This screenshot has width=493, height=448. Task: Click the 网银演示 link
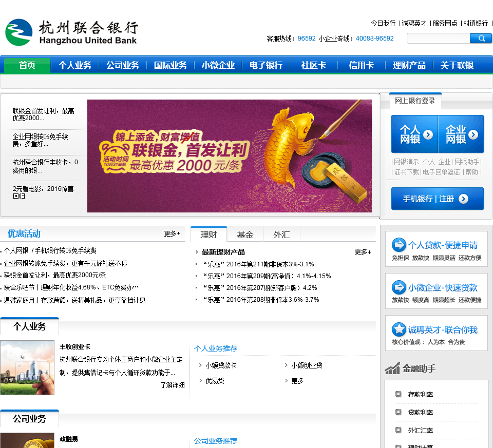[406, 162]
